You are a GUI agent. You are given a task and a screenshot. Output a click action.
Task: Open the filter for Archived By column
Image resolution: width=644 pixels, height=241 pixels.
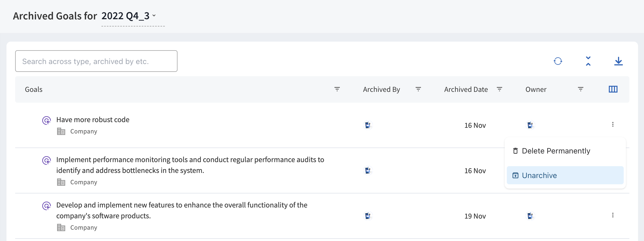pos(418,89)
